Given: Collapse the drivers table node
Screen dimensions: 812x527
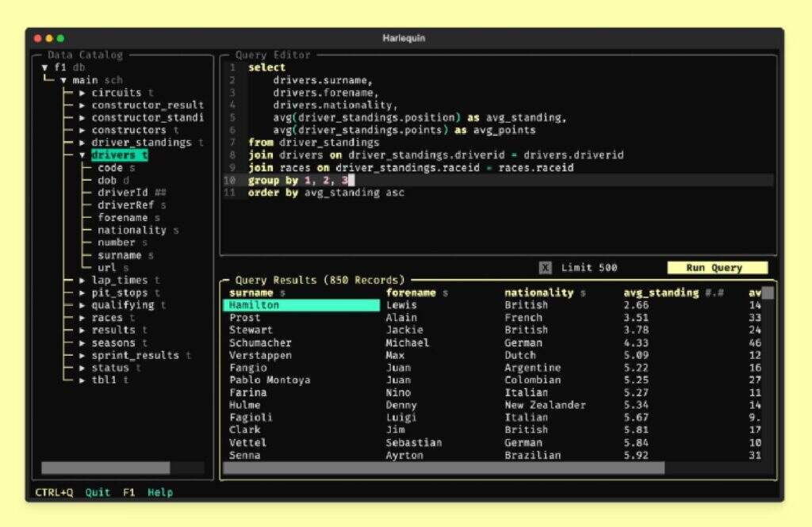Looking at the screenshot, I should [x=82, y=155].
